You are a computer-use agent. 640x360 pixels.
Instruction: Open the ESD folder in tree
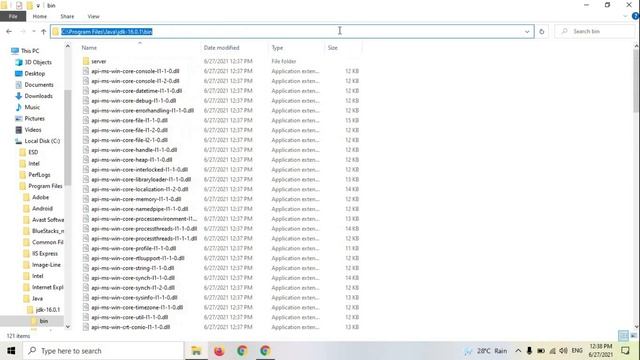(x=33, y=152)
